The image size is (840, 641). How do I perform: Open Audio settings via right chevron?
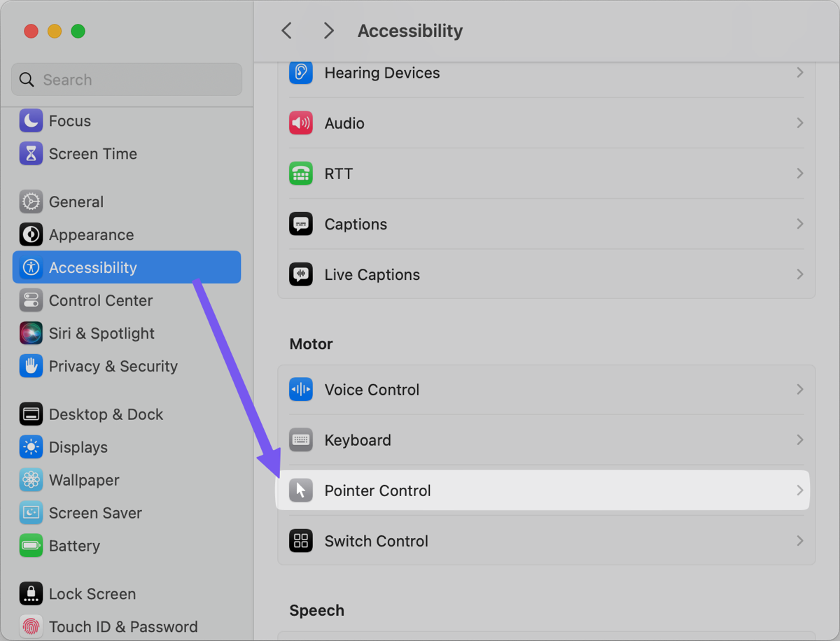click(799, 123)
